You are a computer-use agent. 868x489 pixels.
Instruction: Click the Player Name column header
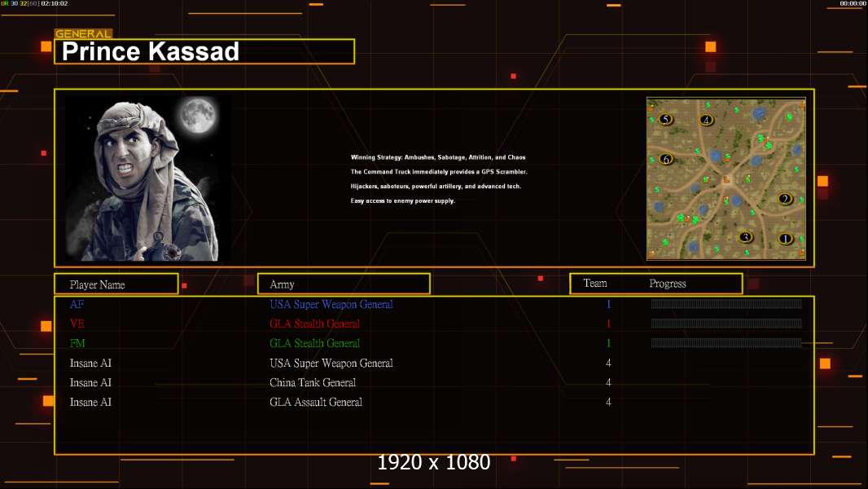click(116, 284)
